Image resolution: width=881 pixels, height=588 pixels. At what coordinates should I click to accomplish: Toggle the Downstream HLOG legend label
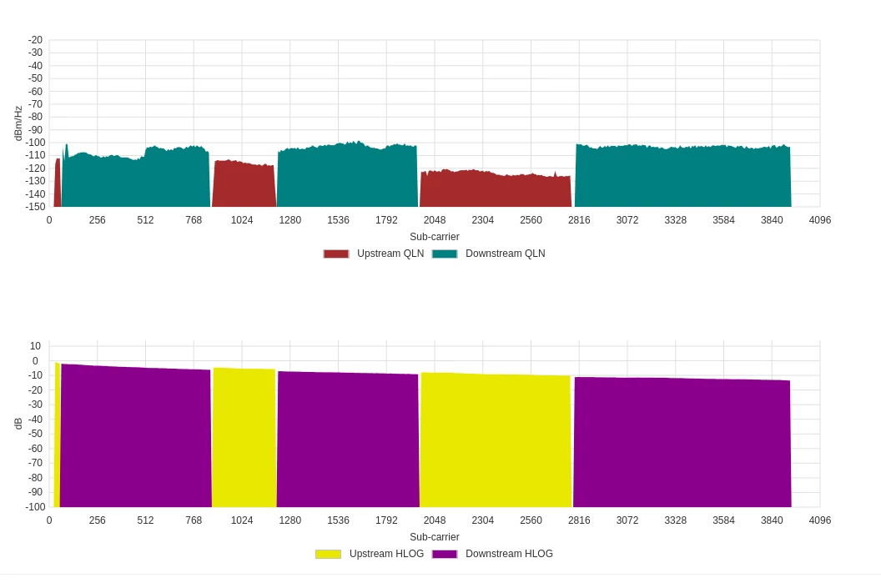point(509,554)
